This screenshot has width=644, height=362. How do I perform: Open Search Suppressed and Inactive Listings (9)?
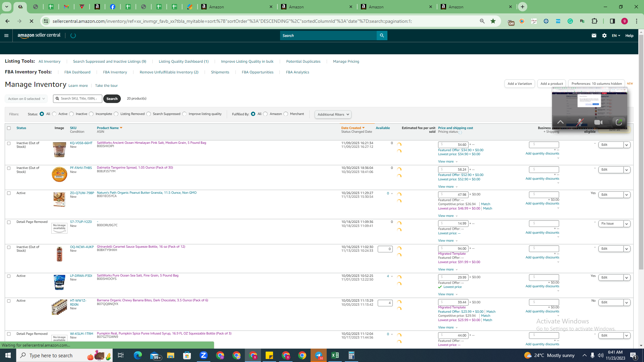[110, 62]
